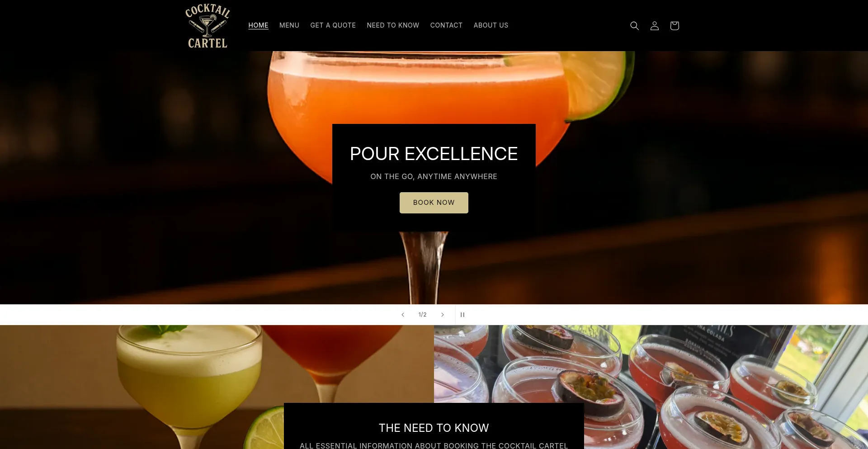Viewport: 868px width, 449px height.
Task: Open the Contact page link
Action: click(446, 25)
